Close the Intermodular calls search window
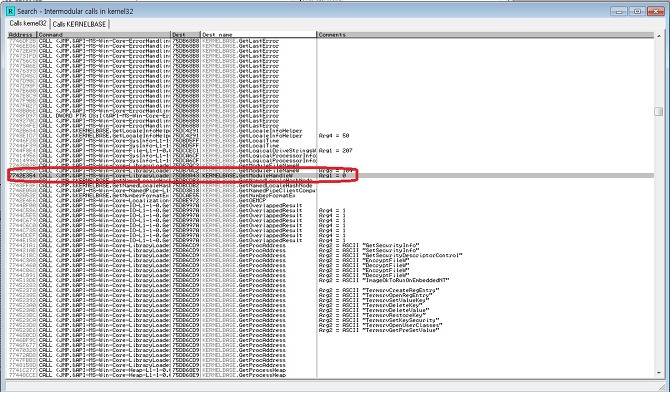Viewport: 670px width, 393px height. coord(655,11)
